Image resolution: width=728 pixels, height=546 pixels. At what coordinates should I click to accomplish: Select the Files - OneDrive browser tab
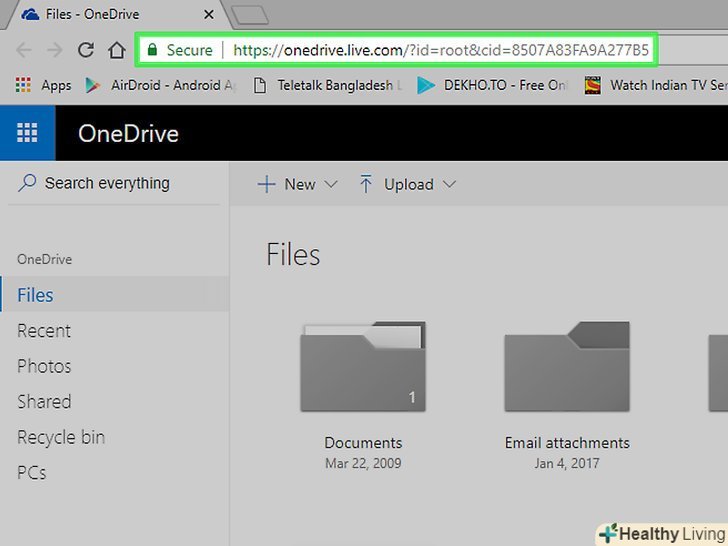114,14
